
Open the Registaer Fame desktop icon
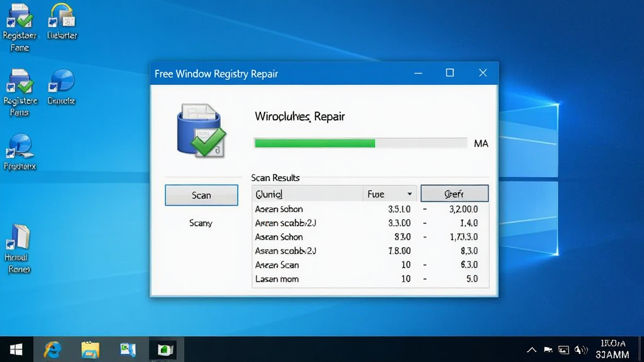[x=19, y=27]
